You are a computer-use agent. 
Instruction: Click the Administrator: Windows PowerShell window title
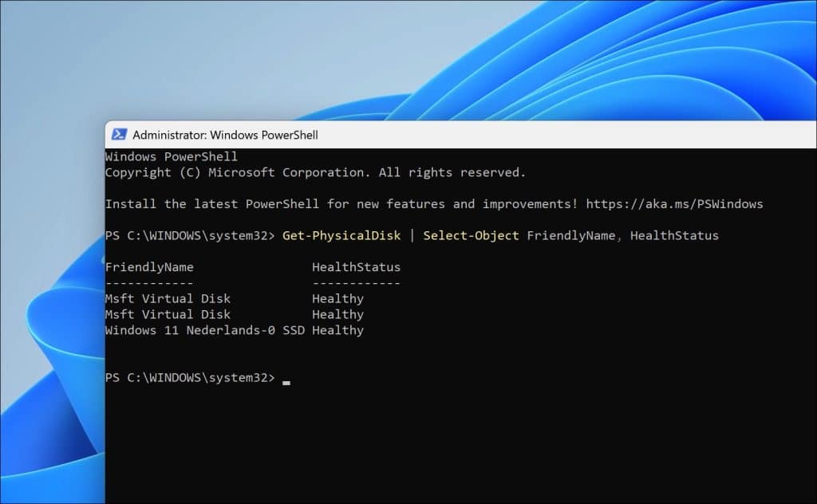225,135
